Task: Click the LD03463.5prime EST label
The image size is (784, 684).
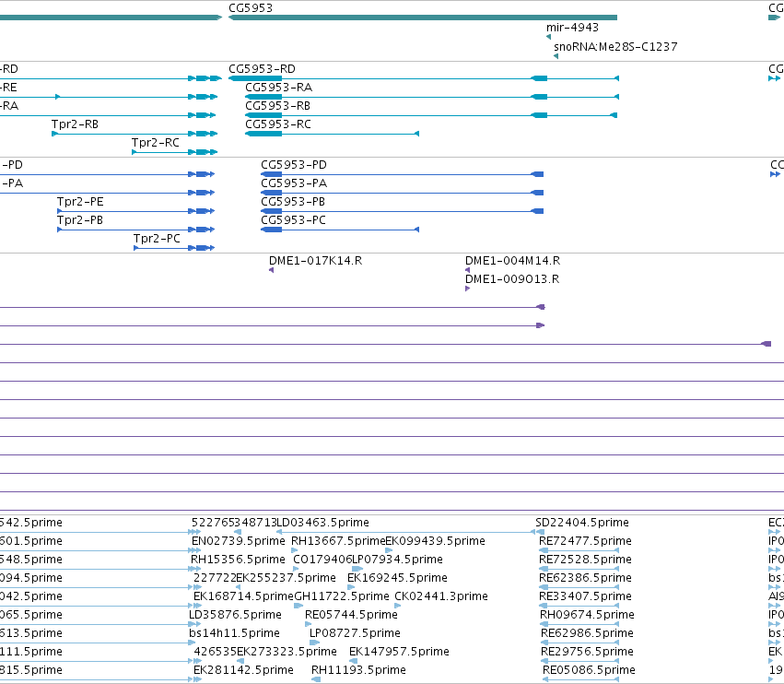Action: pos(323,523)
